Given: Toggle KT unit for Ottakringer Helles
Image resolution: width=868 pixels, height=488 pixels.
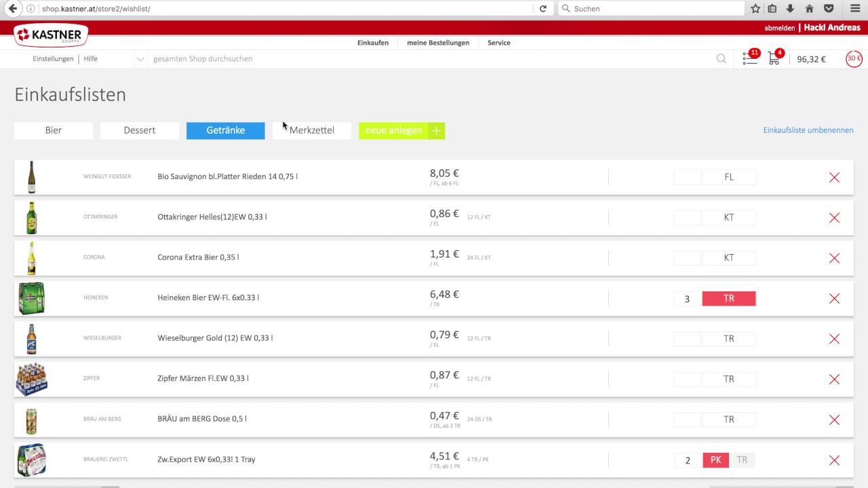Looking at the screenshot, I should coord(729,218).
